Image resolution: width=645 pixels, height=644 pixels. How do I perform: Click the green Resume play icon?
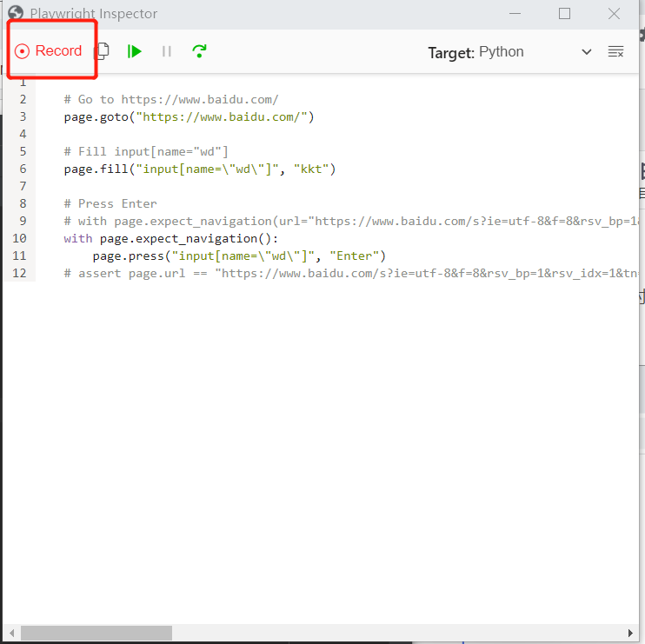point(134,51)
